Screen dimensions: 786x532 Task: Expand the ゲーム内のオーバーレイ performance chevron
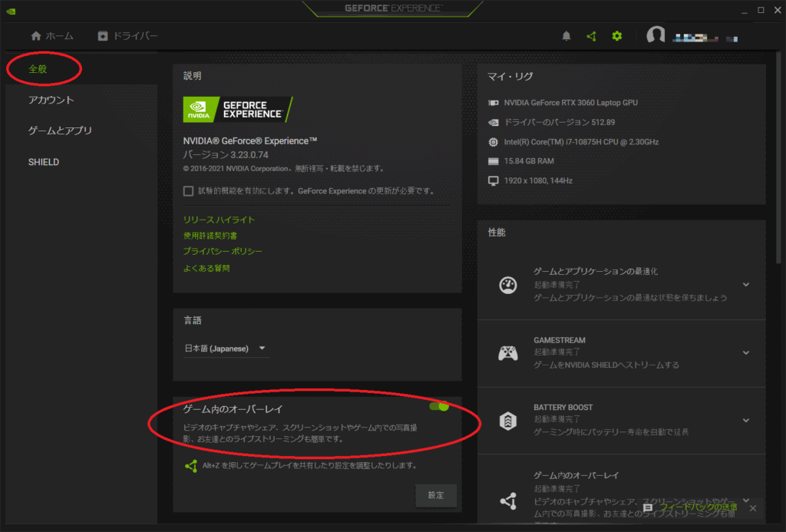coord(746,501)
